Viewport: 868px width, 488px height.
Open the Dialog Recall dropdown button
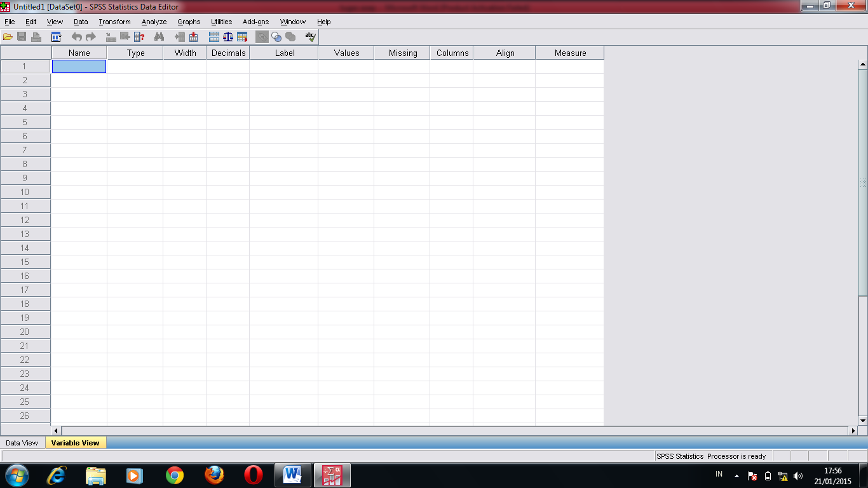coord(56,37)
